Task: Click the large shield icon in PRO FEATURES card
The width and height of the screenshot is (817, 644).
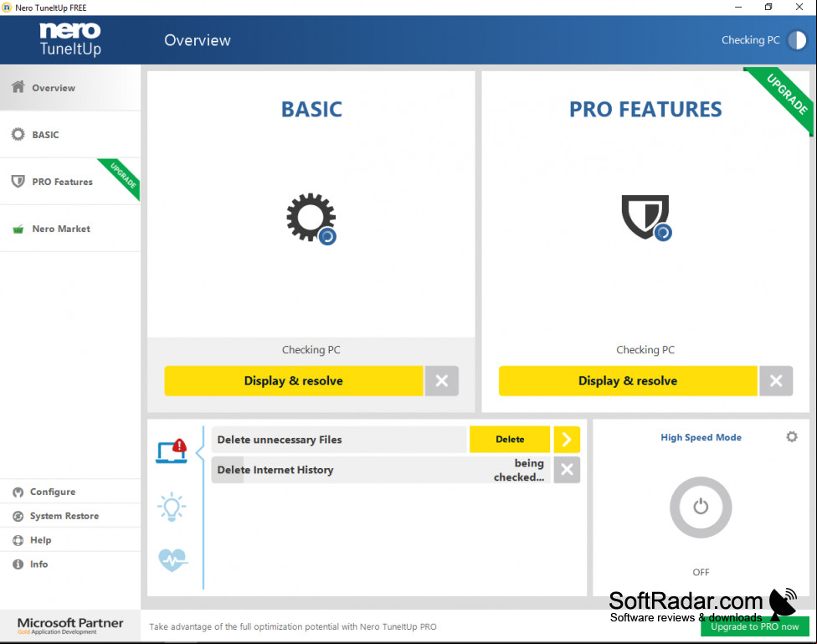Action: tap(645, 218)
